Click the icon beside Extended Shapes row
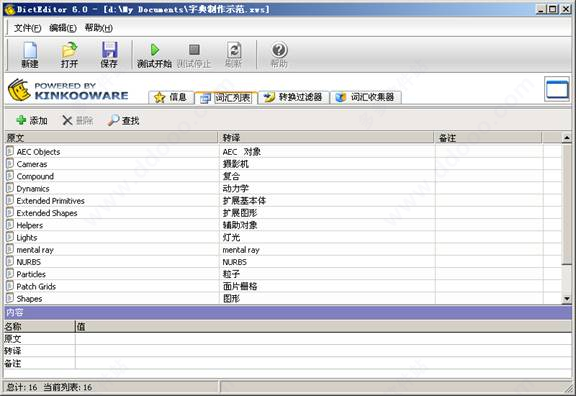The width and height of the screenshot is (576, 396). tap(10, 213)
